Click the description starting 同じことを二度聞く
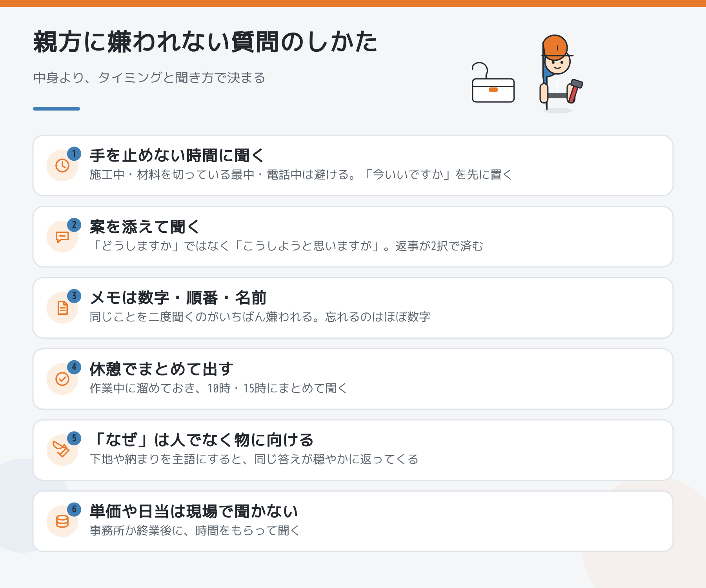This screenshot has height=588, width=706. (260, 317)
